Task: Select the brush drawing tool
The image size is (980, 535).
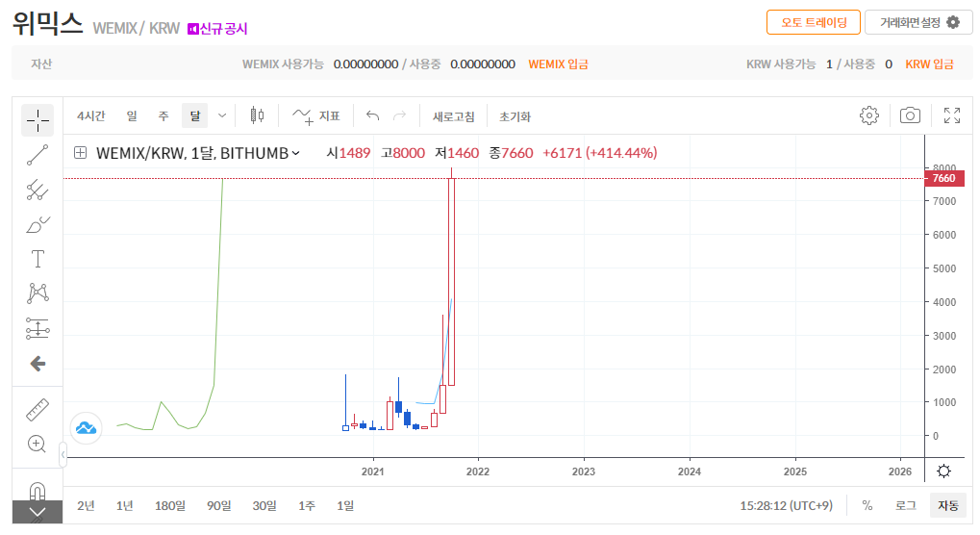Action: (x=38, y=225)
